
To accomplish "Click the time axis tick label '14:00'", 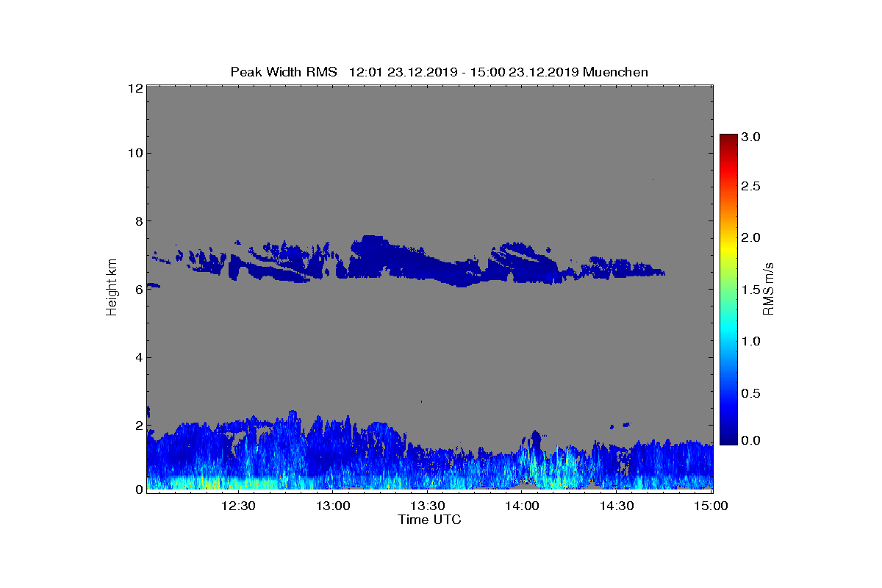I will coord(523,506).
